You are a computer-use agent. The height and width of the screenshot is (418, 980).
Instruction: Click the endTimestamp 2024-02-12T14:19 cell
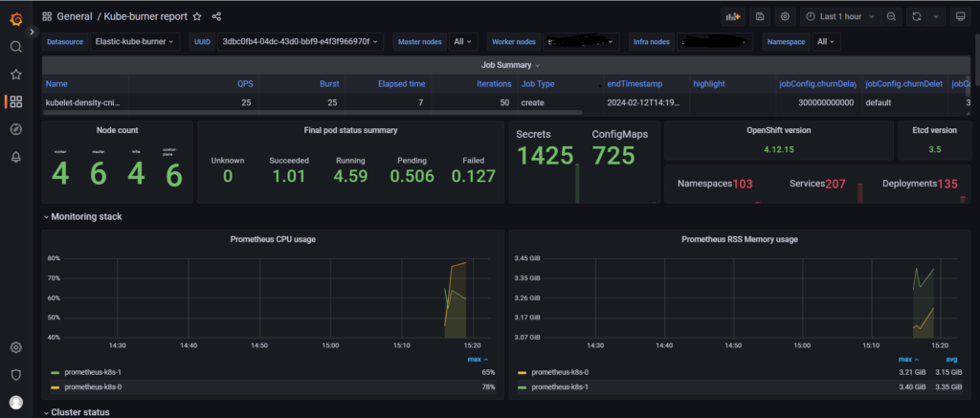(x=642, y=102)
